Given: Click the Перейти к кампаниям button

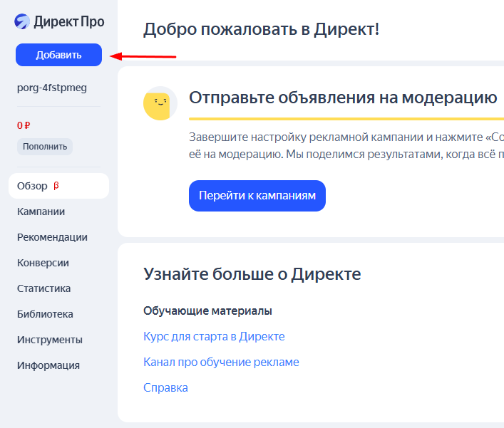Looking at the screenshot, I should 257,196.
